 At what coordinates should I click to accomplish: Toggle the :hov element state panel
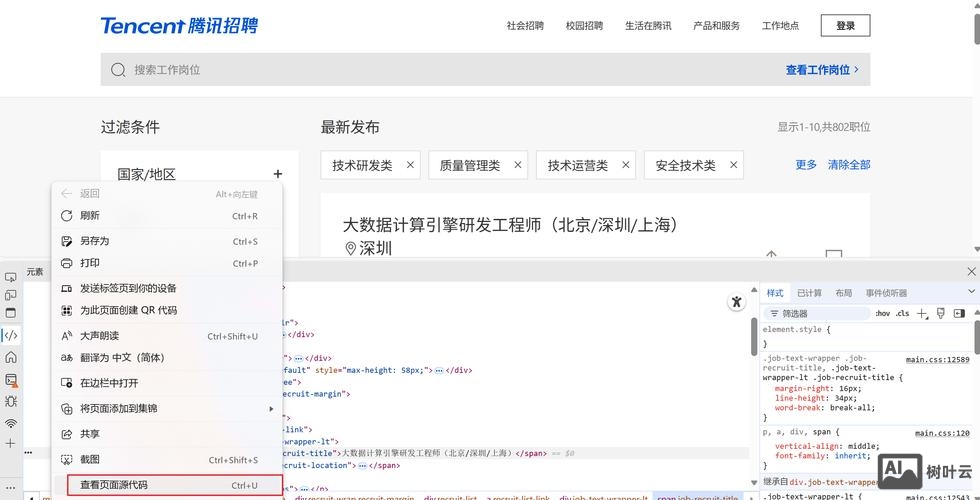coord(882,313)
